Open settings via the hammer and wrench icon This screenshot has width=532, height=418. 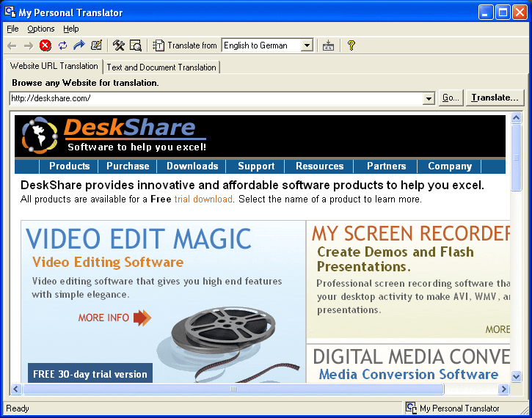(119, 45)
